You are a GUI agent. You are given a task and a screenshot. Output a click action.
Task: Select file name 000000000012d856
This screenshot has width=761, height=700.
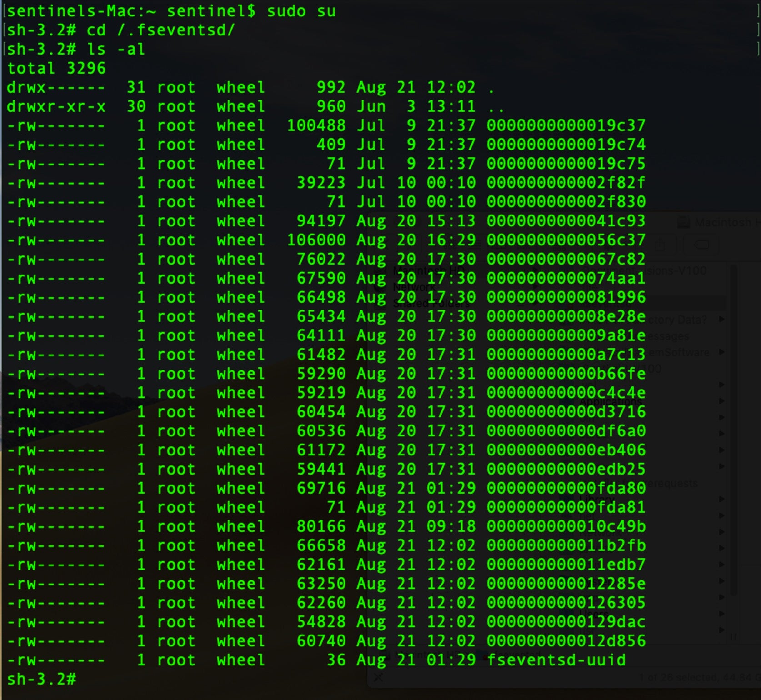coord(566,641)
